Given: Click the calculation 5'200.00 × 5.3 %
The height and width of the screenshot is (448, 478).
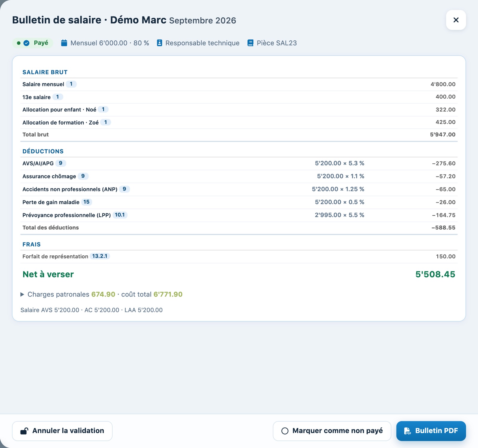Looking at the screenshot, I should click(x=340, y=163).
